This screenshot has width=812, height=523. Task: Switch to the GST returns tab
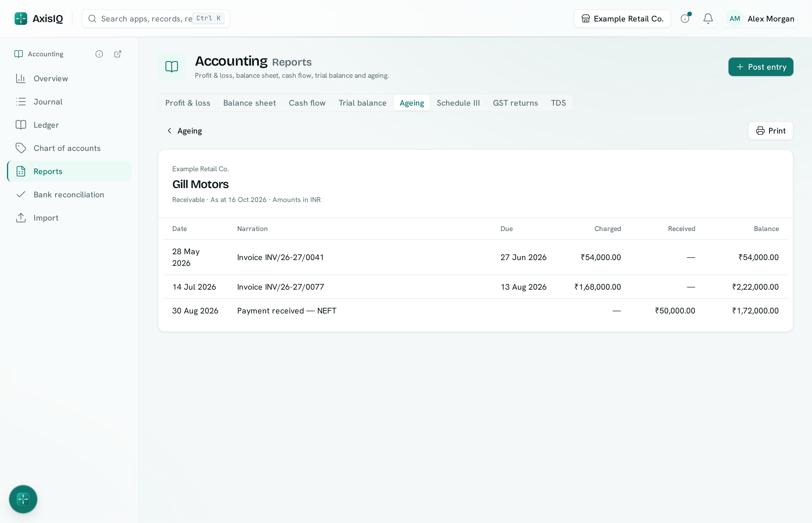[x=515, y=103]
